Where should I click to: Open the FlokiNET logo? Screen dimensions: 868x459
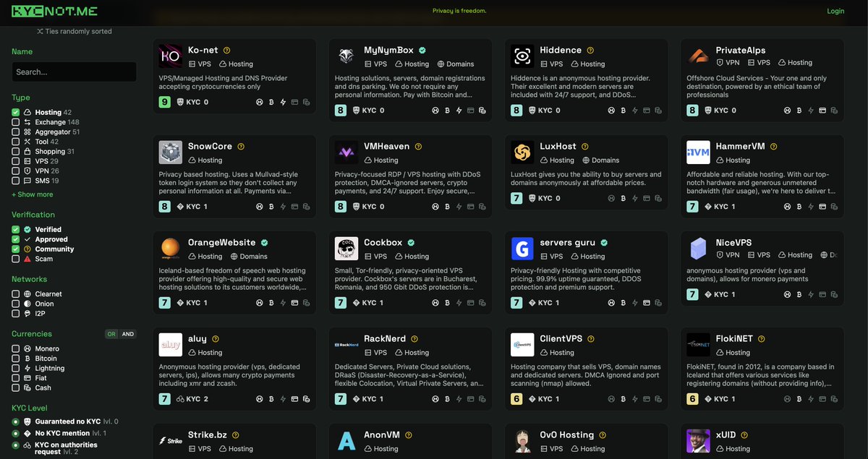coord(698,345)
